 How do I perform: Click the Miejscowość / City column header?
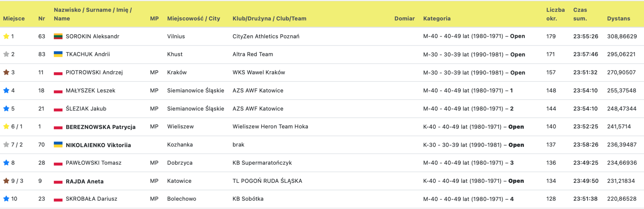194,18
